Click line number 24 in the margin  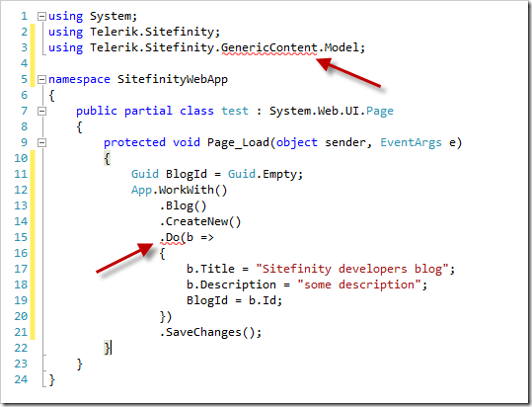coord(21,379)
